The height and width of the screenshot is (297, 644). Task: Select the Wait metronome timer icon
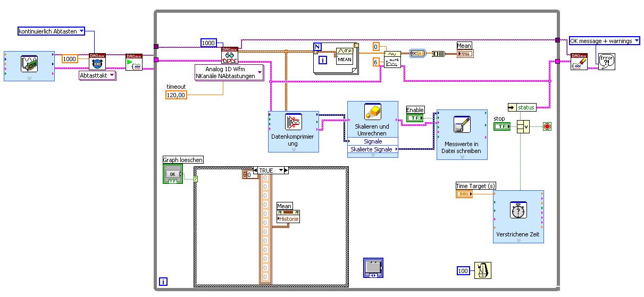tap(483, 270)
